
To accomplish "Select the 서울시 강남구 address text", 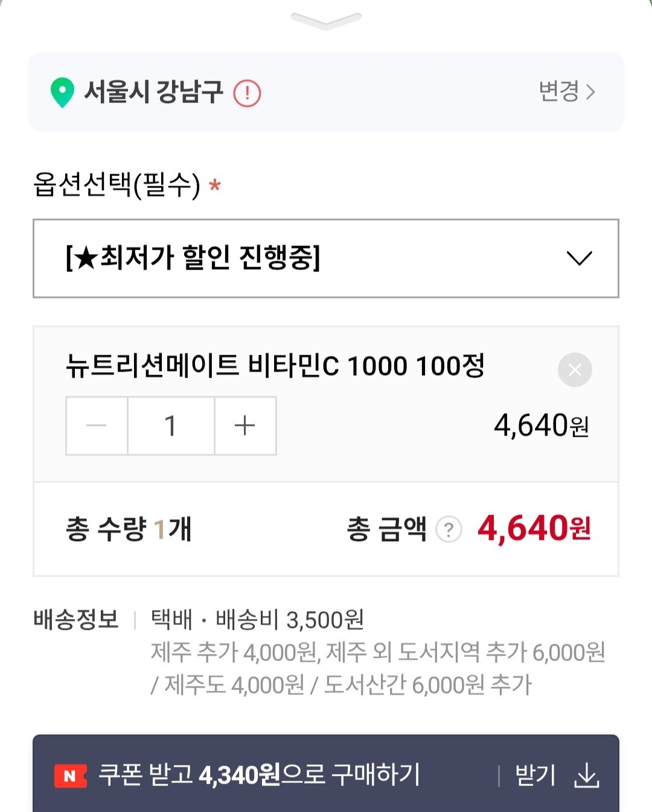I will point(153,92).
